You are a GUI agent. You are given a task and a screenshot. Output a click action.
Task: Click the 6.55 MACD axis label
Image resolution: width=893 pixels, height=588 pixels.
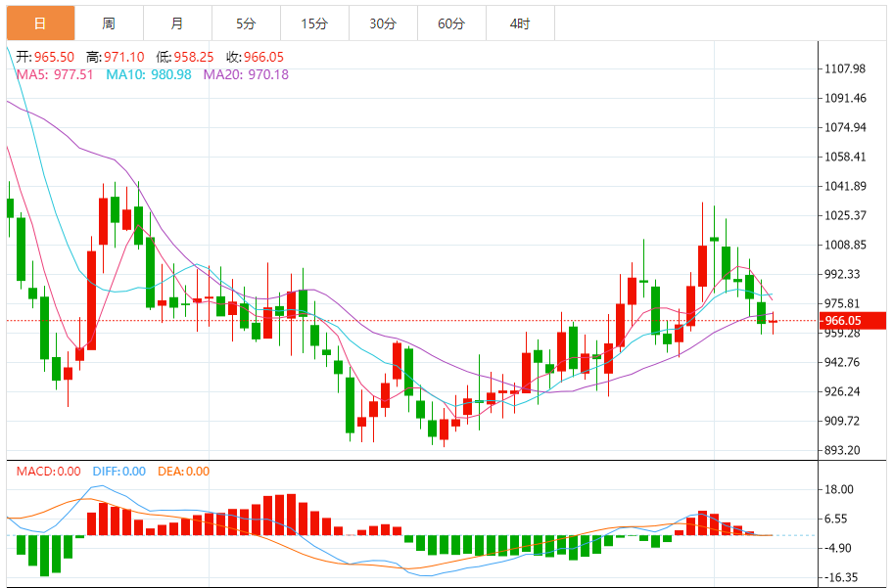836,519
